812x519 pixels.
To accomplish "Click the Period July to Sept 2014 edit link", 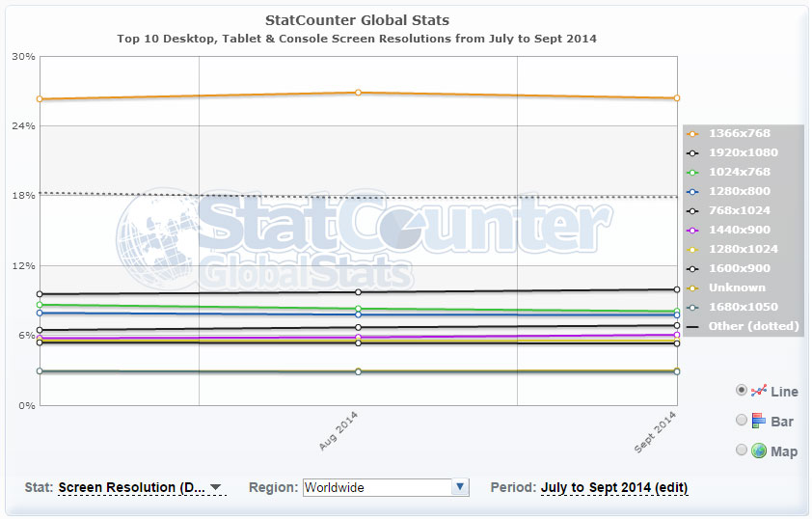I will pos(614,487).
